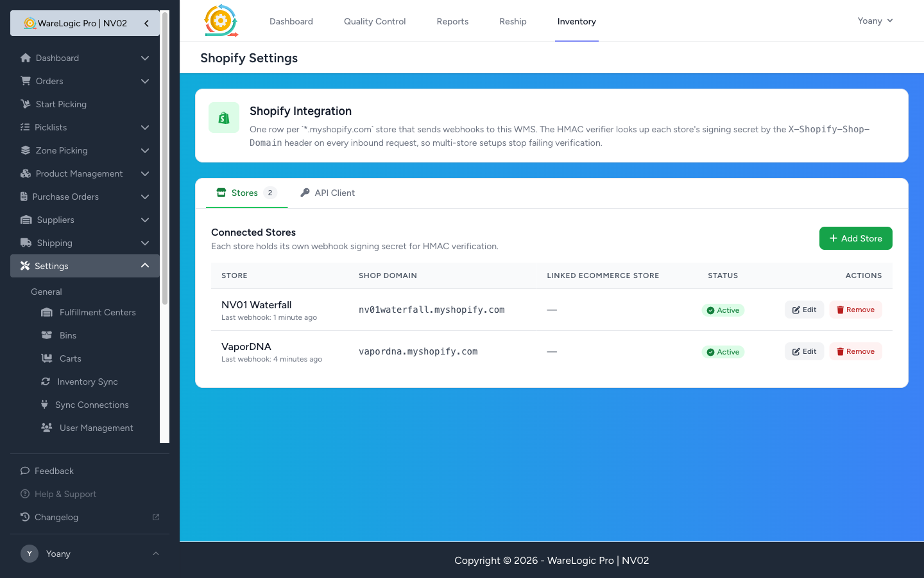924x578 pixels.
Task: Click the Suppliers warehouse icon
Action: [x=26, y=220]
